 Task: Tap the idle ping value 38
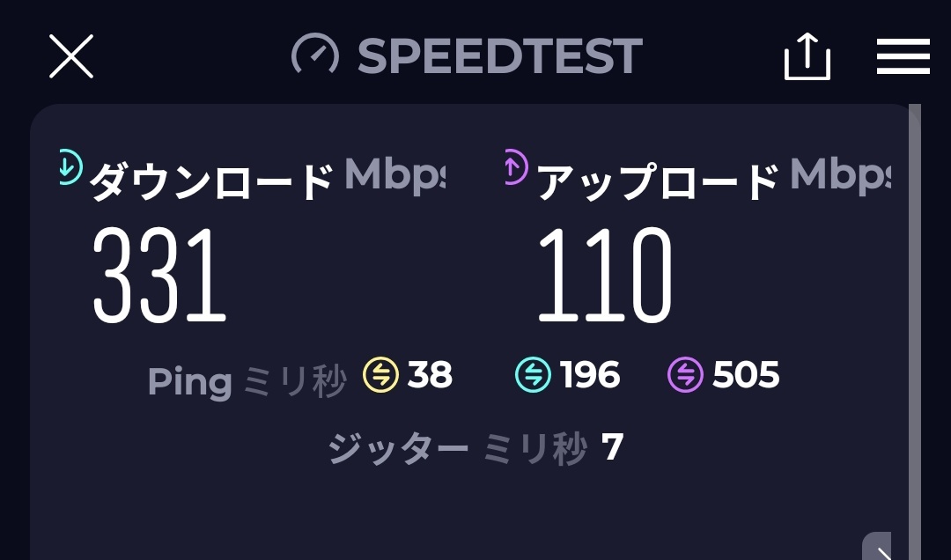point(430,374)
